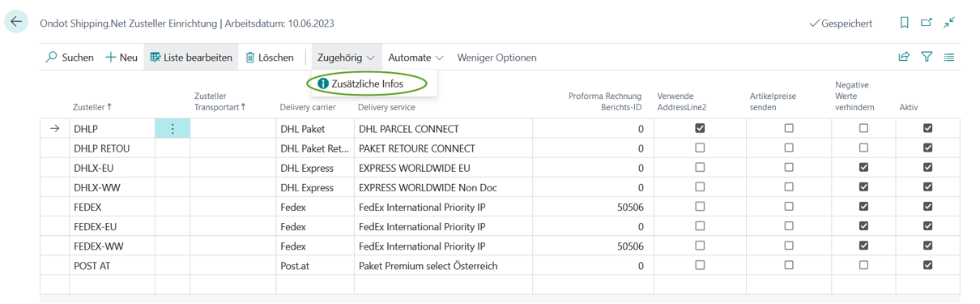Toggle Aktiv for DHLP RETOU

(x=927, y=148)
